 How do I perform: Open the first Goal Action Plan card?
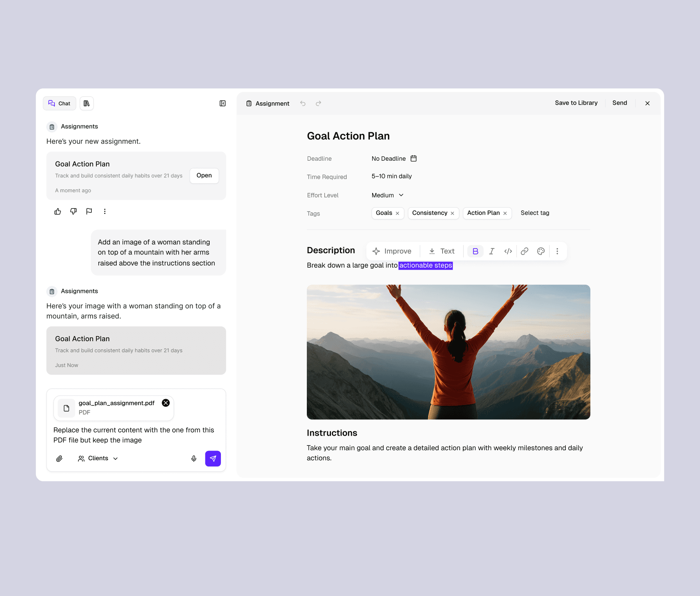click(x=204, y=175)
